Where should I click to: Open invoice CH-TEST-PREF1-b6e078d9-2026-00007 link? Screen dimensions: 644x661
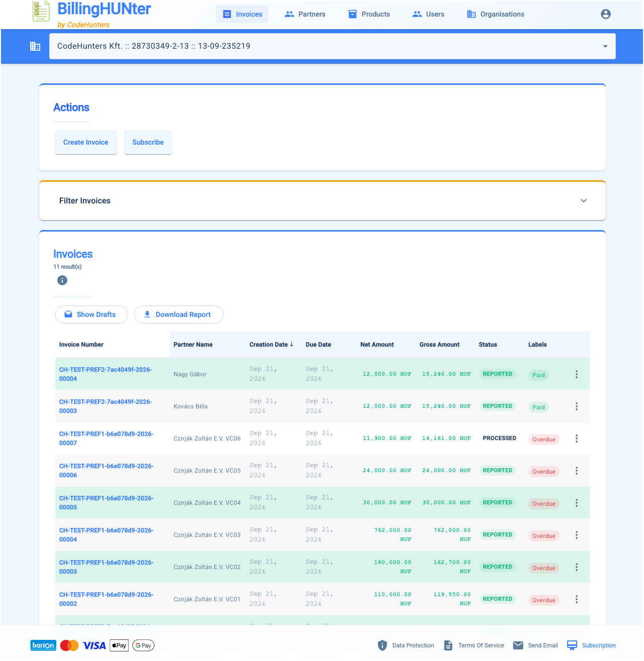[106, 438]
